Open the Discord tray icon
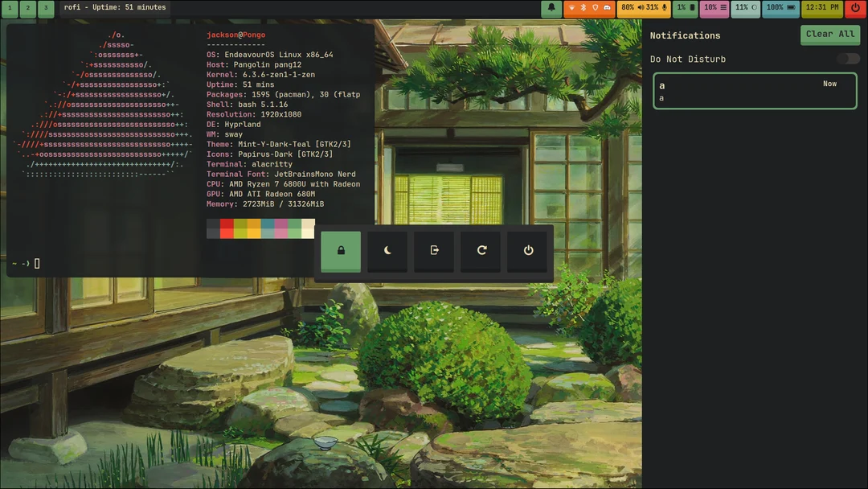This screenshot has height=489, width=868. pyautogui.click(x=607, y=8)
